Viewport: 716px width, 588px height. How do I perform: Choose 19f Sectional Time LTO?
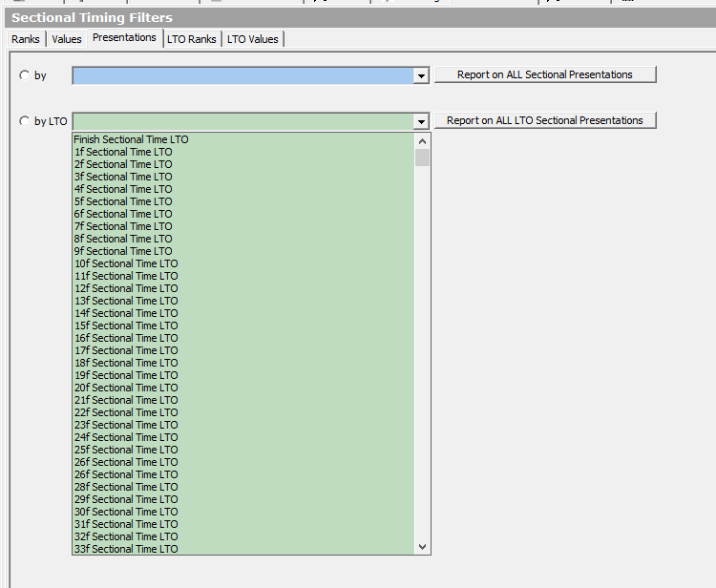pyautogui.click(x=243, y=375)
